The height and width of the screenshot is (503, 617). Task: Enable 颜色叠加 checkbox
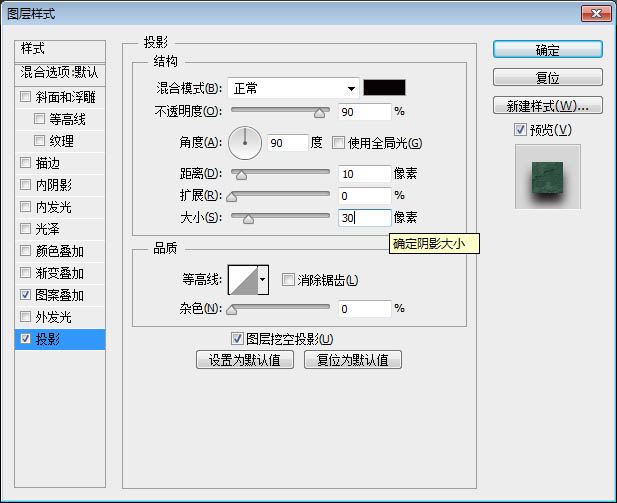pos(25,250)
